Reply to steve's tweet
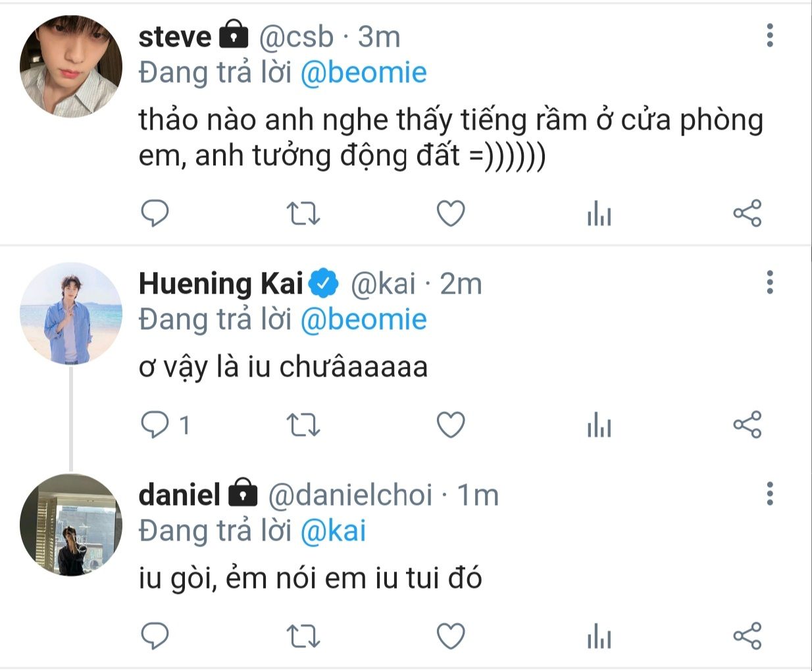 point(155,213)
